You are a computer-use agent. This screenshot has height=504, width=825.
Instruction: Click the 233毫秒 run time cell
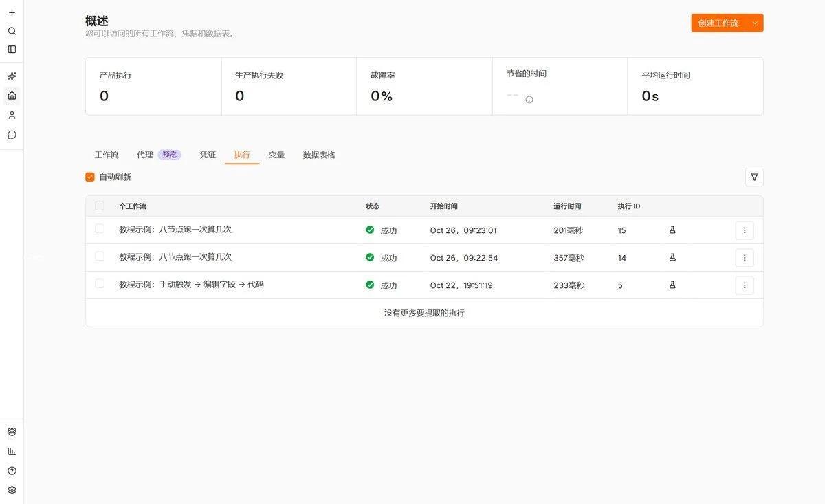coord(569,285)
